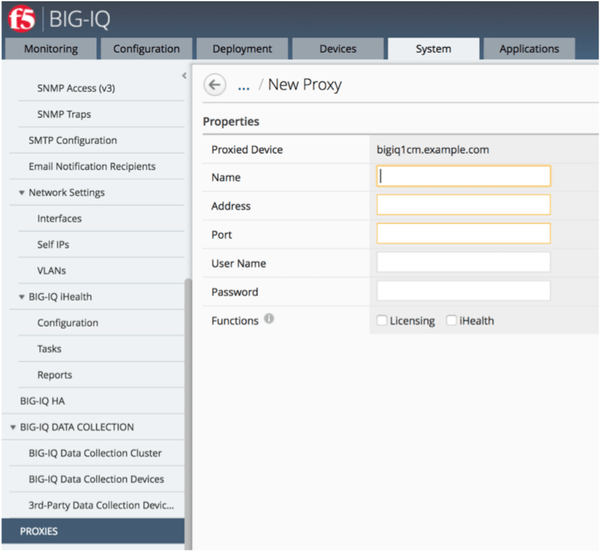Collapse the BIG-IQ iHealth section
This screenshot has height=551, width=600.
pos(22,297)
